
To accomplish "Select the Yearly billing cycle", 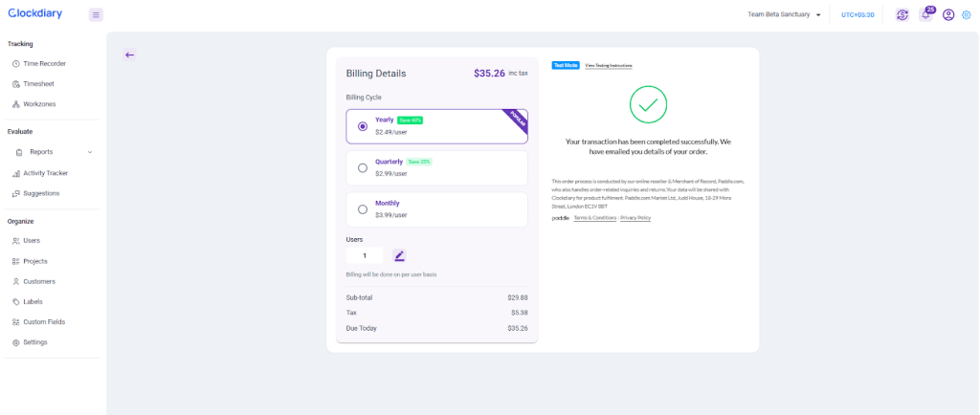I will [x=363, y=126].
